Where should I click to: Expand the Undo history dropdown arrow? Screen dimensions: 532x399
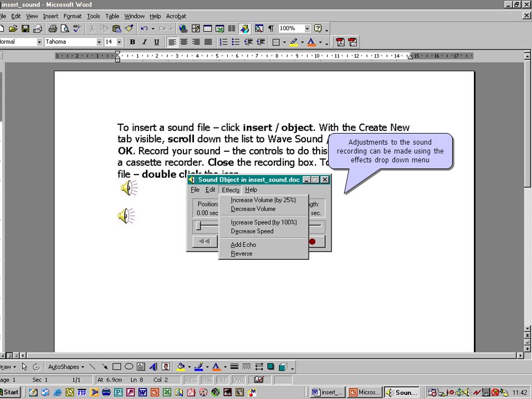(x=153, y=29)
